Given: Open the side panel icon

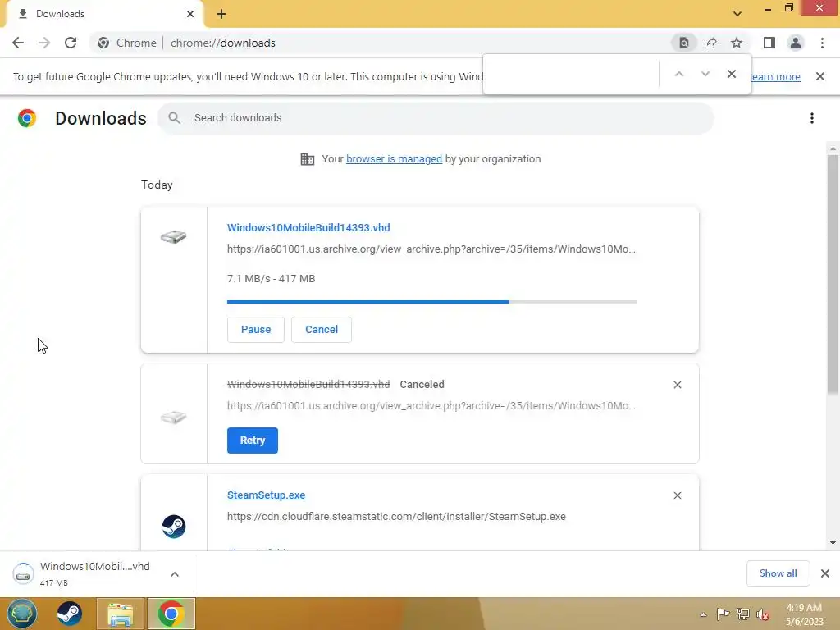Looking at the screenshot, I should pos(769,43).
